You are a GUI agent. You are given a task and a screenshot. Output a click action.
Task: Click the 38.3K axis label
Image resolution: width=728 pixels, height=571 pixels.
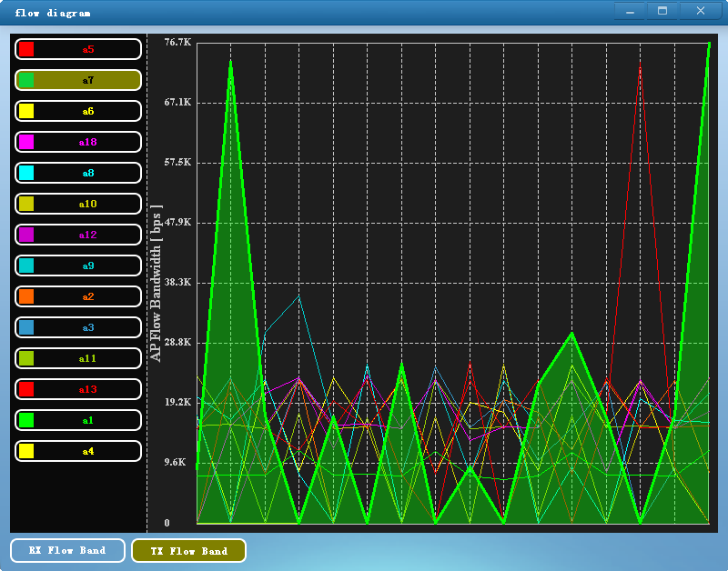click(177, 282)
